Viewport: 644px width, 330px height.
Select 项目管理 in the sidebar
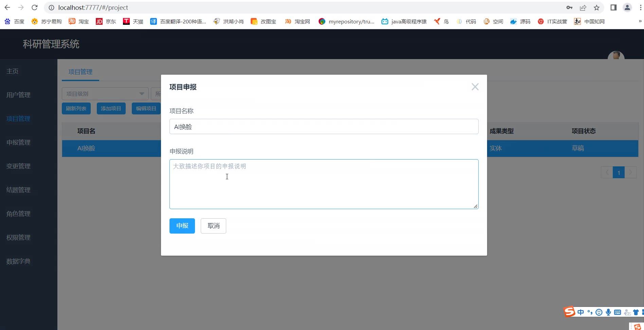(18, 119)
